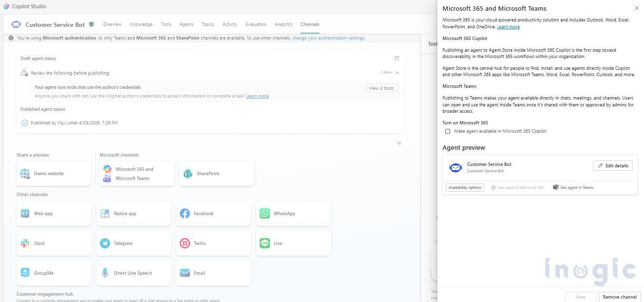Select the Web app channel
The image size is (644, 302).
54,213
